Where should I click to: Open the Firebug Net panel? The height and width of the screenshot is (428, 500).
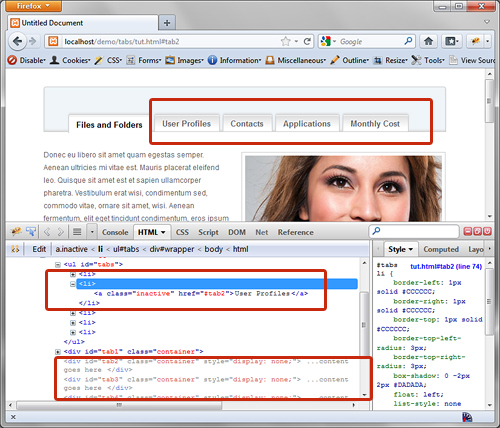(x=262, y=232)
